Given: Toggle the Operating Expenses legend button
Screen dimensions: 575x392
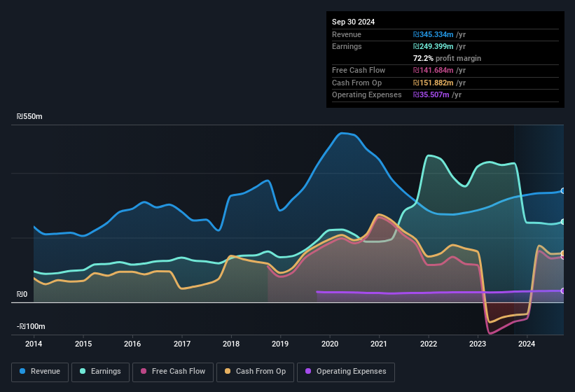Looking at the screenshot, I should coord(346,372).
